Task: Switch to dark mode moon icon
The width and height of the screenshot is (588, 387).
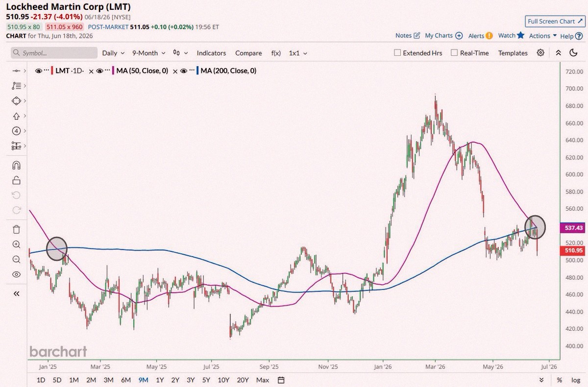Action: 573,53
